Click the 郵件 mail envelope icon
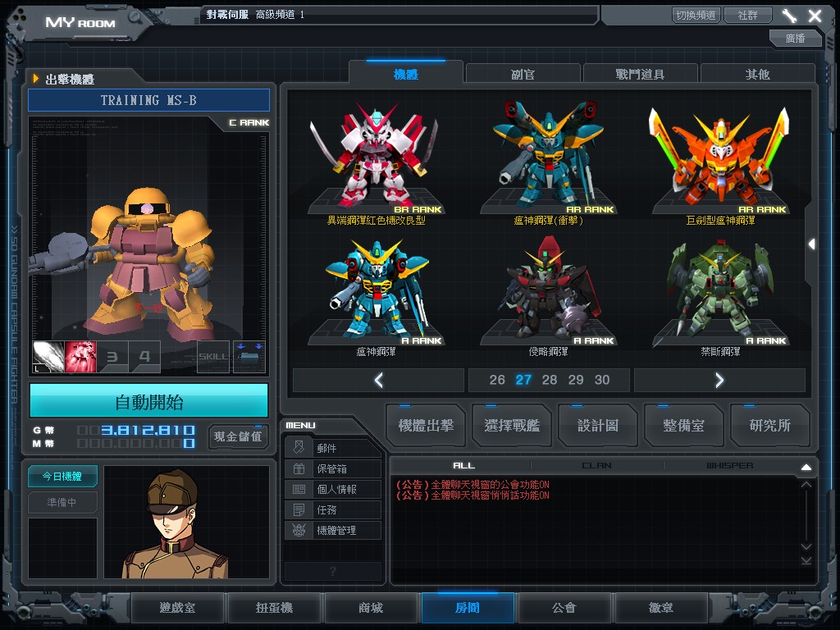The width and height of the screenshot is (840, 630). 299,447
